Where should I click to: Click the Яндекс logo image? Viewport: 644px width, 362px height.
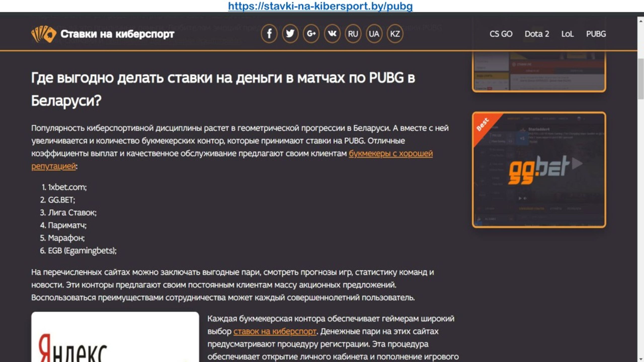point(115,337)
